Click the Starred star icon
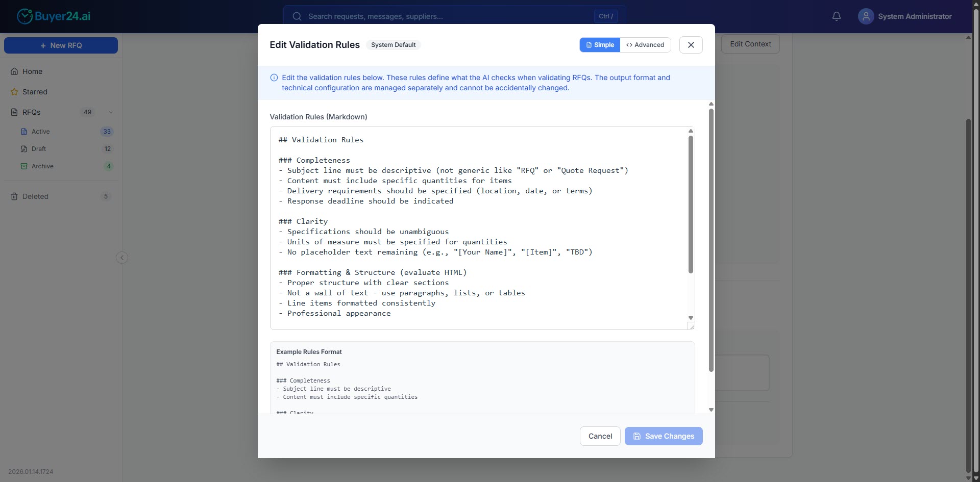 (x=14, y=92)
